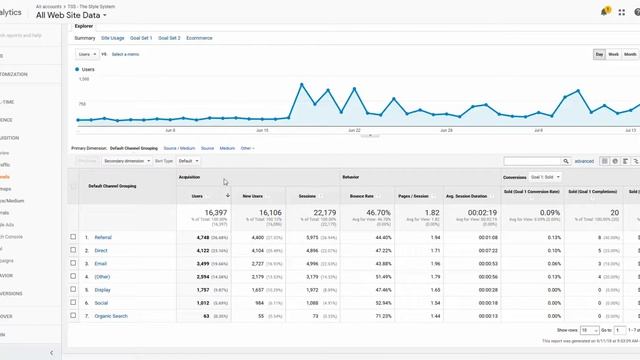Sort by Sold (Goal 1 Completions) column
This screenshot has height=360, width=640.
pyautogui.click(x=593, y=191)
